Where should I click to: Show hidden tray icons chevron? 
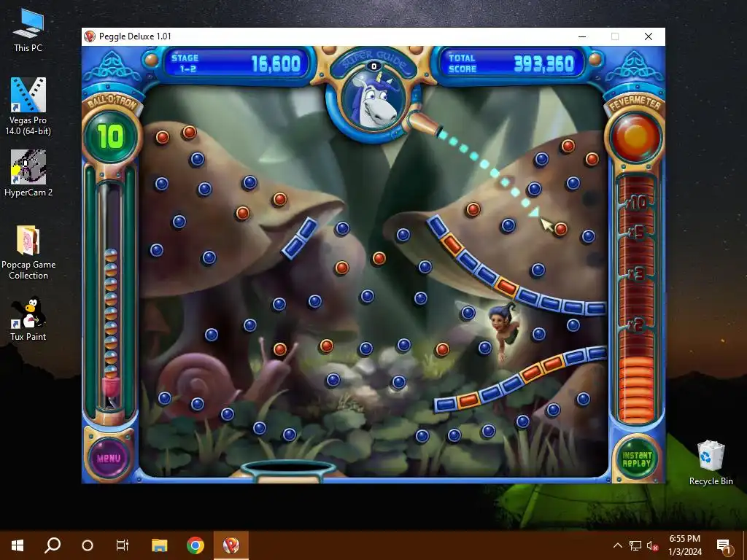pos(617,545)
